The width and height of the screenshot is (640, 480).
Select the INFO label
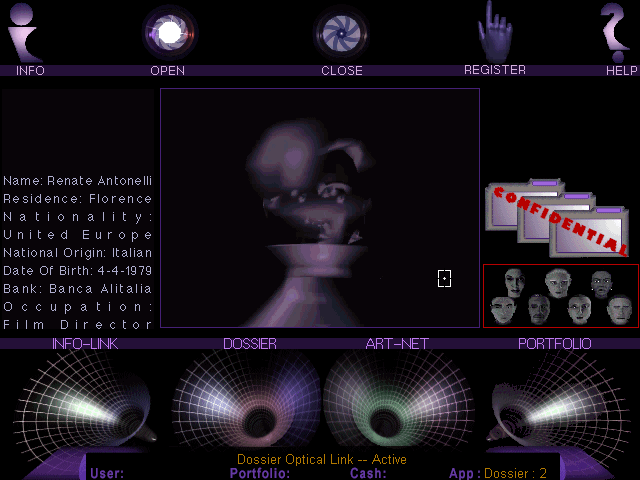(x=30, y=71)
